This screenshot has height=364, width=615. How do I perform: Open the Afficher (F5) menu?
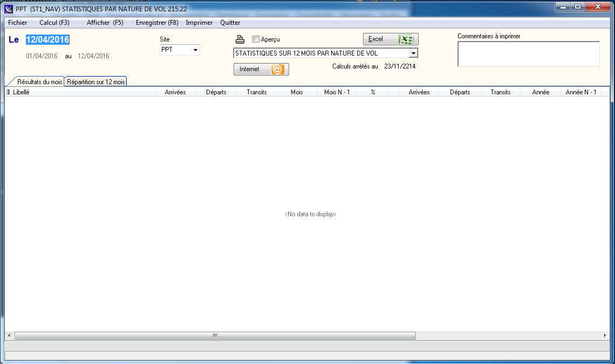[x=105, y=23]
